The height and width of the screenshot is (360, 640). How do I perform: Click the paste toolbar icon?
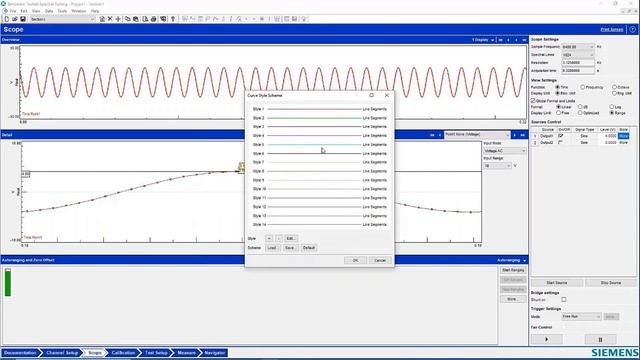(x=136, y=19)
